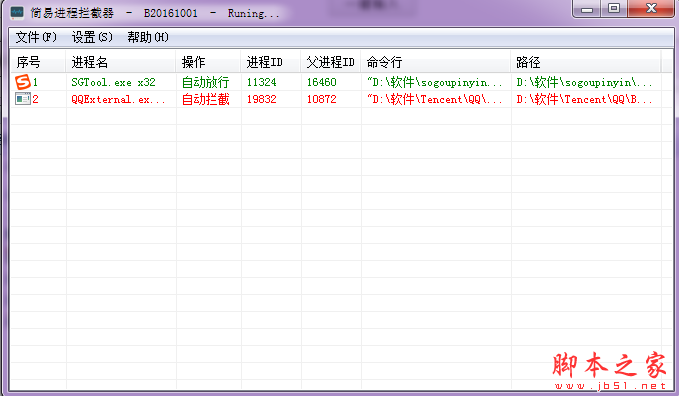Click the 进程ID column header

[x=271, y=62]
